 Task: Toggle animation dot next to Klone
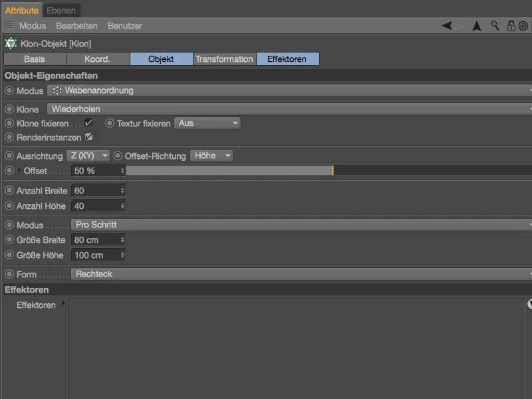coord(9,109)
